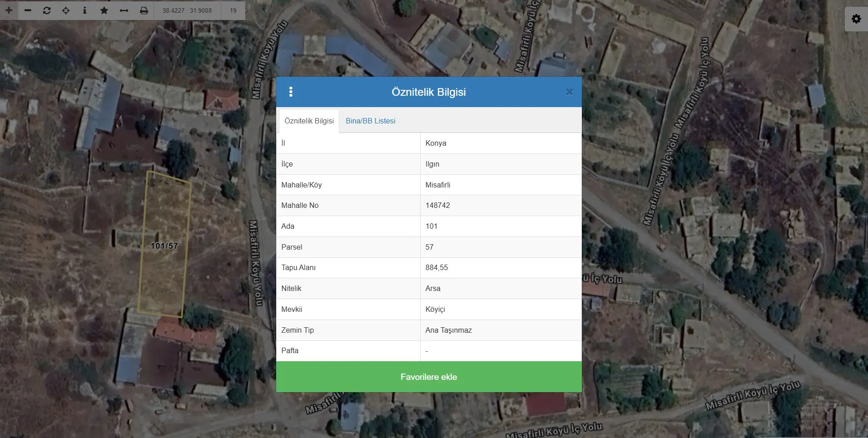Click the Nitelik label cell
The width and height of the screenshot is (868, 438).
tap(348, 288)
